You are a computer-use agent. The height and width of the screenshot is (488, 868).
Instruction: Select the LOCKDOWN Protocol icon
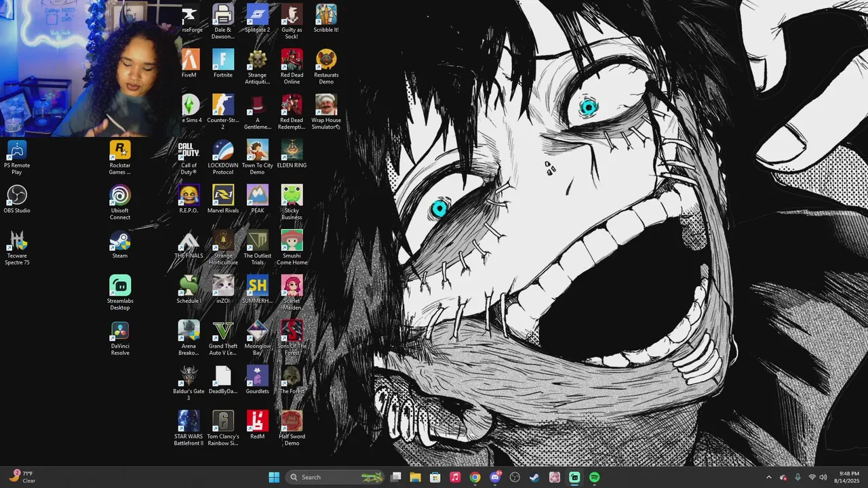tap(223, 157)
